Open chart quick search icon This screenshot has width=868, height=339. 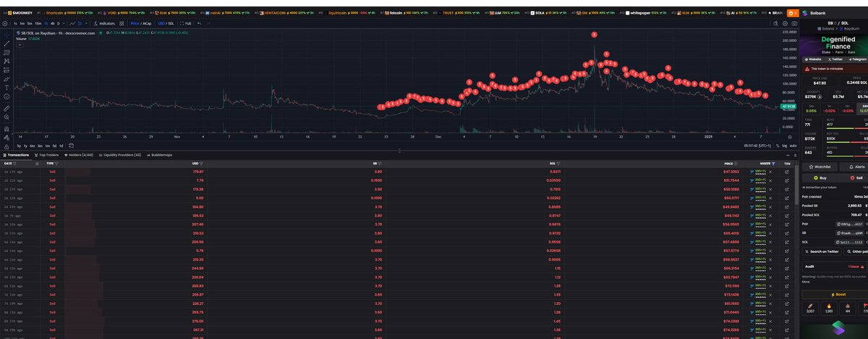tap(775, 23)
